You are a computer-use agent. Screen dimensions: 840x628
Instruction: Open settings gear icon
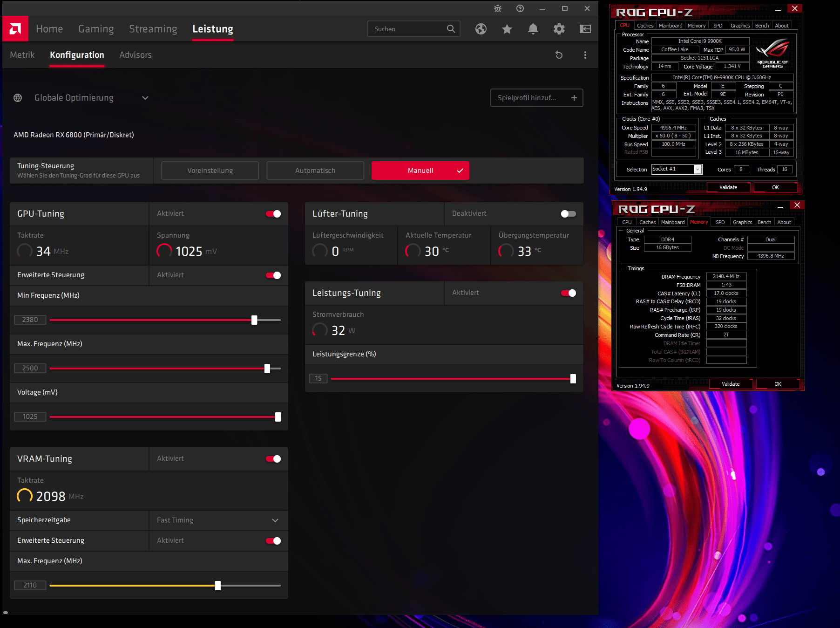click(x=559, y=29)
